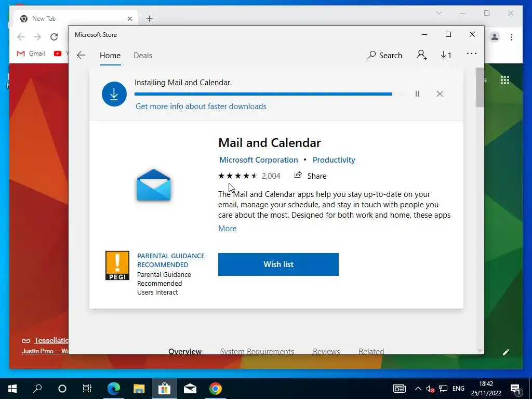Open Search in Microsoft Store

pos(385,55)
